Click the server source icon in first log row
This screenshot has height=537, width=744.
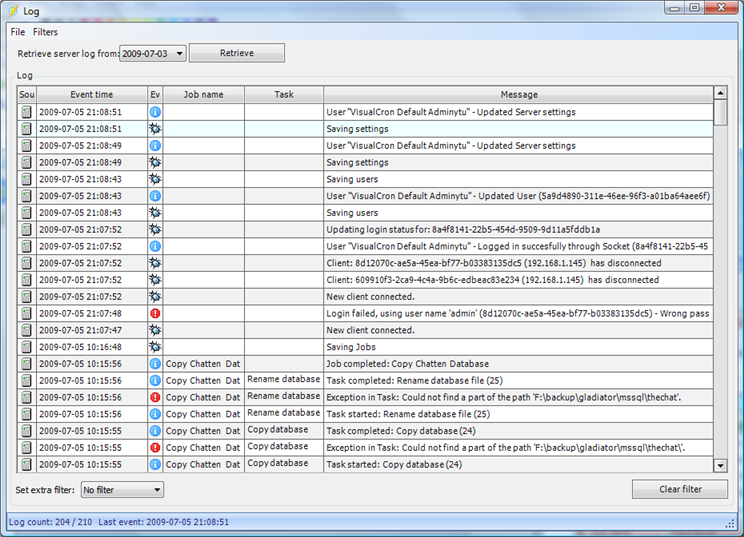coord(26,112)
